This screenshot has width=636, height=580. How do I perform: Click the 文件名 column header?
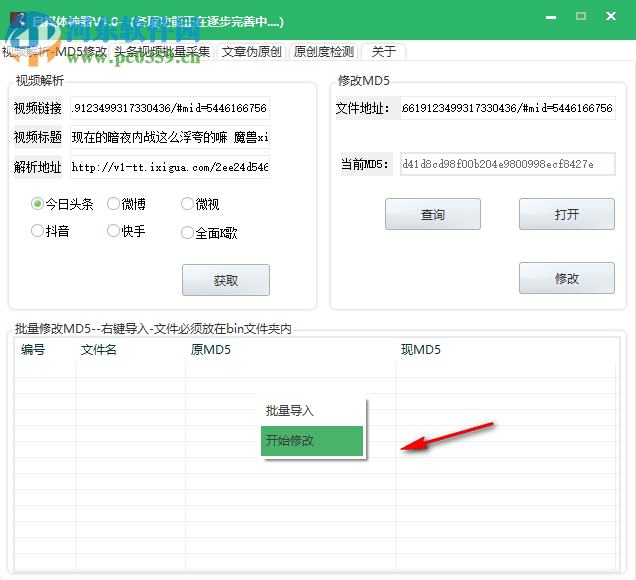131,350
